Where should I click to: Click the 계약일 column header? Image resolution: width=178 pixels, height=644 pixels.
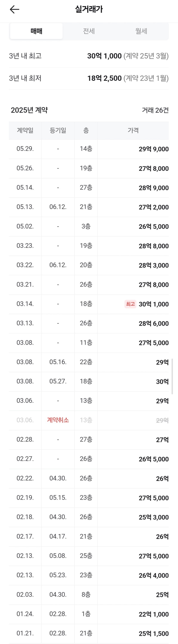point(25,131)
